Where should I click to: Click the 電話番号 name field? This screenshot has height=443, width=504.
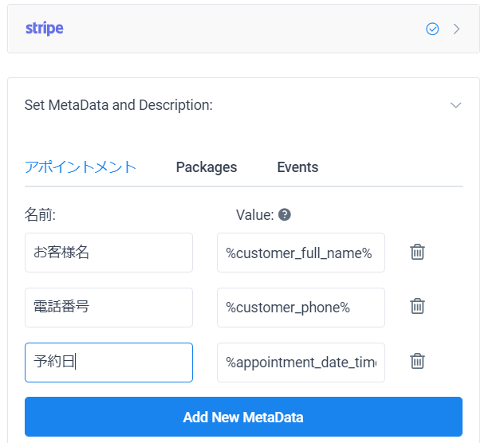tap(108, 308)
